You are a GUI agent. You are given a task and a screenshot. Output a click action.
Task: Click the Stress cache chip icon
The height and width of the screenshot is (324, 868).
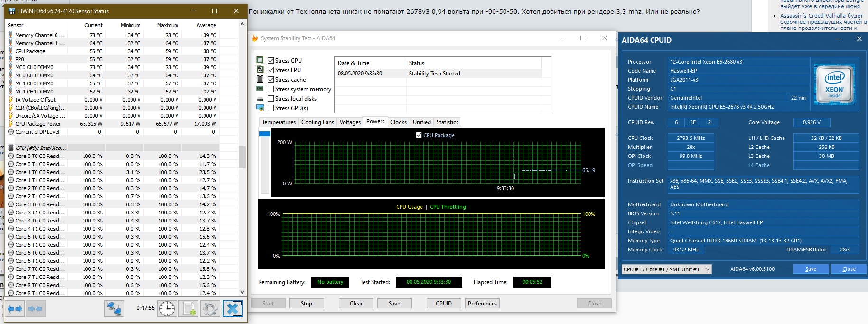260,79
